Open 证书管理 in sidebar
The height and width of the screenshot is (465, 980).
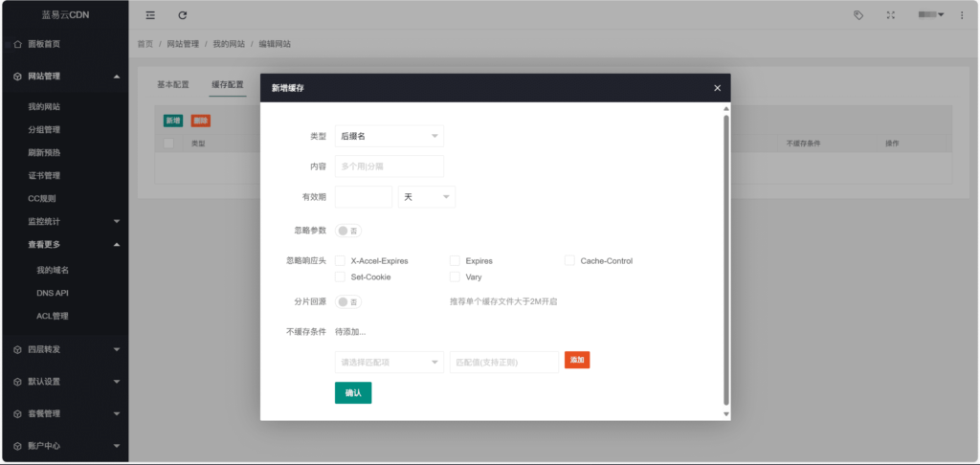44,176
